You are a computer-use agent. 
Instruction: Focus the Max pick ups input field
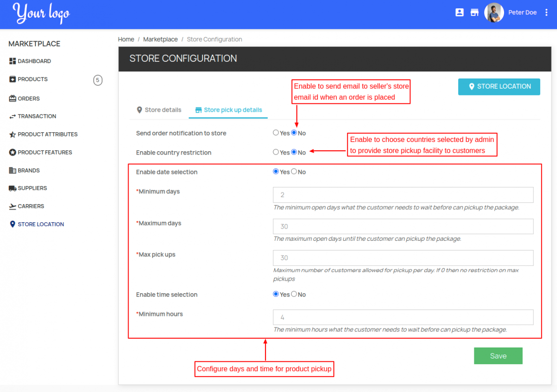pyautogui.click(x=403, y=258)
